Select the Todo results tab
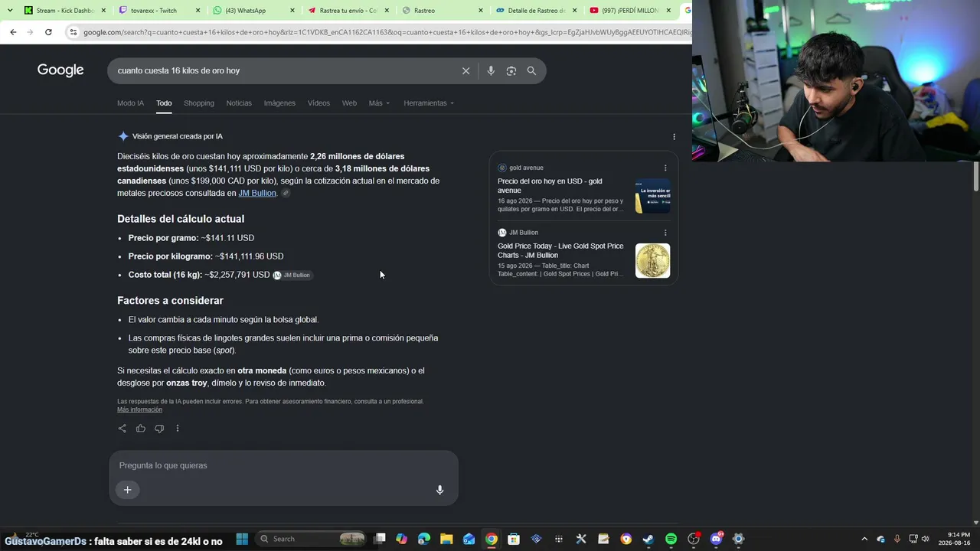Viewport: 980px width, 551px height. click(164, 103)
